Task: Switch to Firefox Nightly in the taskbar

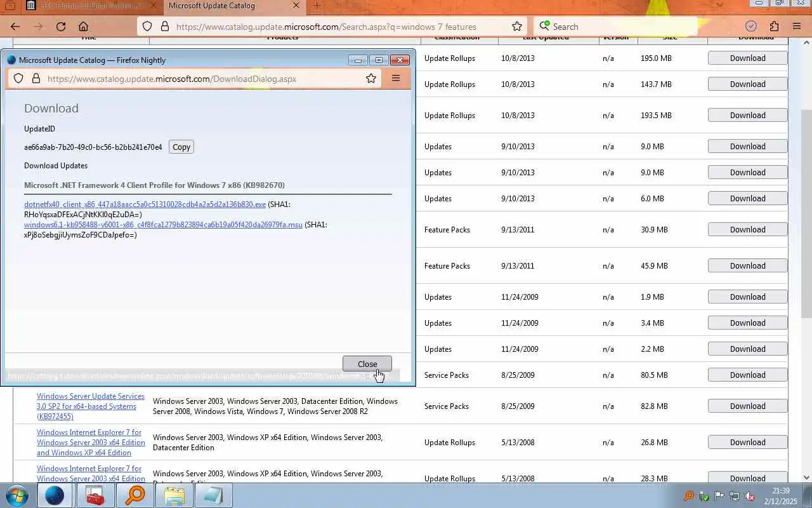Action: pyautogui.click(x=55, y=495)
